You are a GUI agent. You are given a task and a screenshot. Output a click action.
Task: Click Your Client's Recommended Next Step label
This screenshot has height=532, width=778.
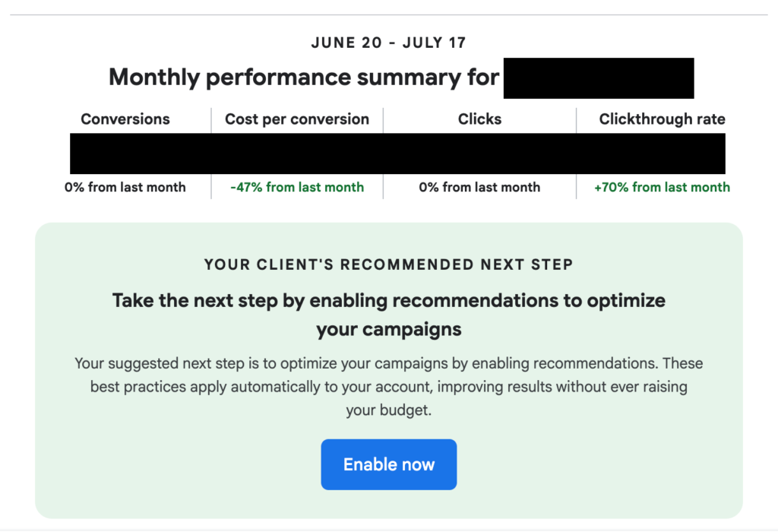(x=388, y=264)
